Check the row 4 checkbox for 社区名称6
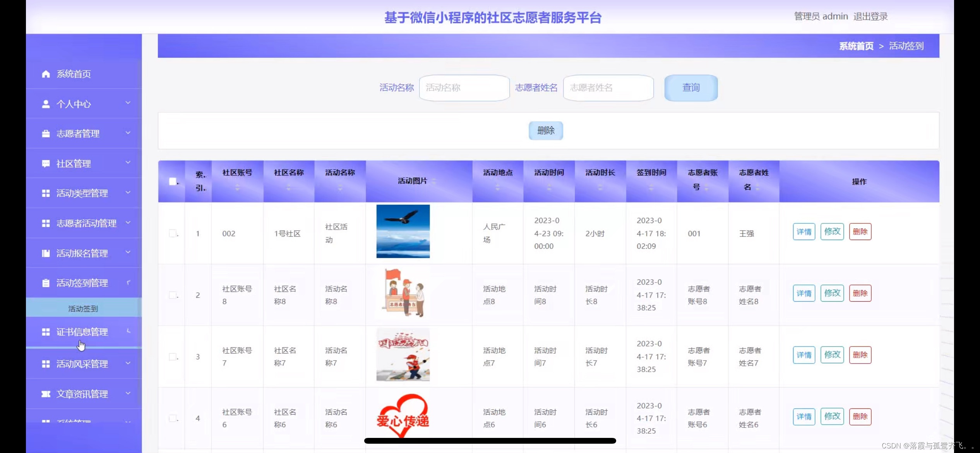This screenshot has width=980, height=453. click(173, 418)
